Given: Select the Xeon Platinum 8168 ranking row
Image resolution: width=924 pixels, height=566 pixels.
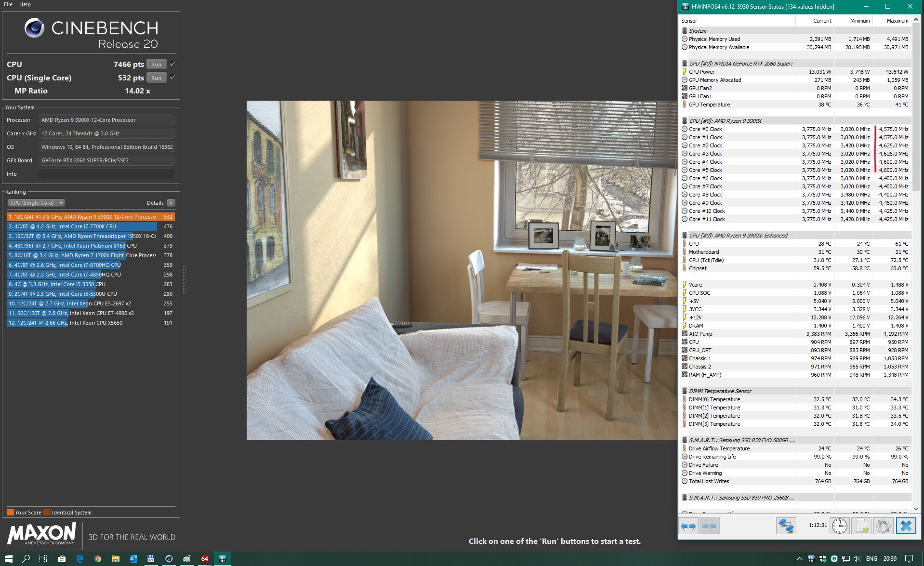Looking at the screenshot, I should [x=91, y=246].
